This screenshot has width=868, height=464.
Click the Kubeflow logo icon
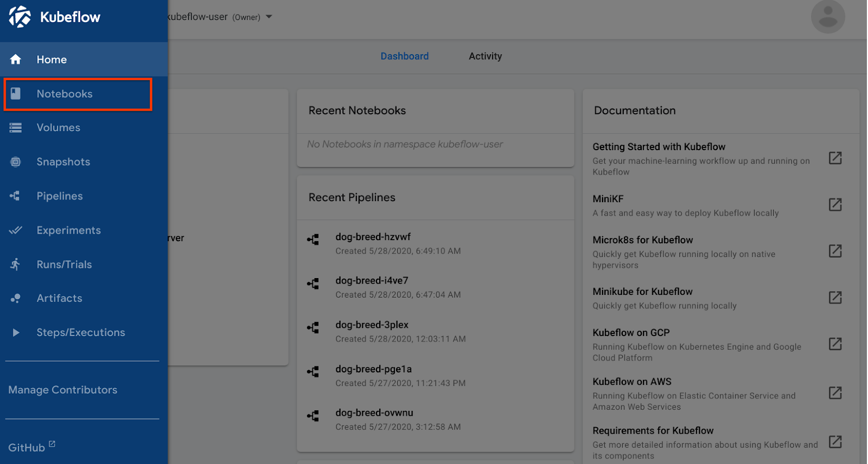(x=20, y=17)
